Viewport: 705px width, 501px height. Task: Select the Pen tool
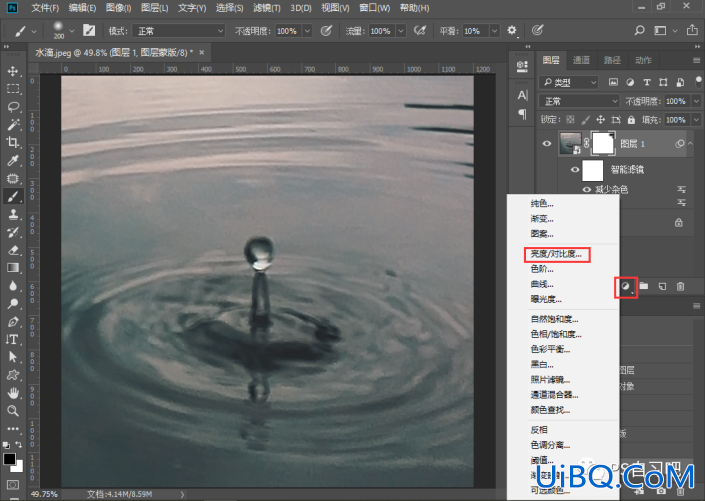tap(13, 322)
